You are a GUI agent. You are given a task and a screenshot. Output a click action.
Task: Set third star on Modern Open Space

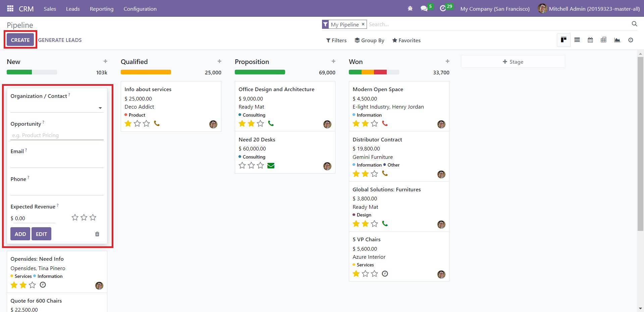(x=374, y=124)
